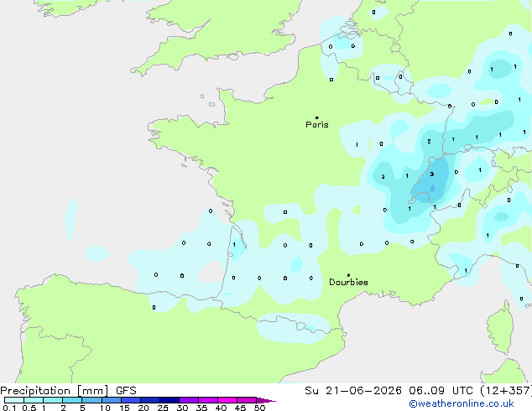Click the forecast date "Su 21-06-2026"

pyautogui.click(x=353, y=391)
